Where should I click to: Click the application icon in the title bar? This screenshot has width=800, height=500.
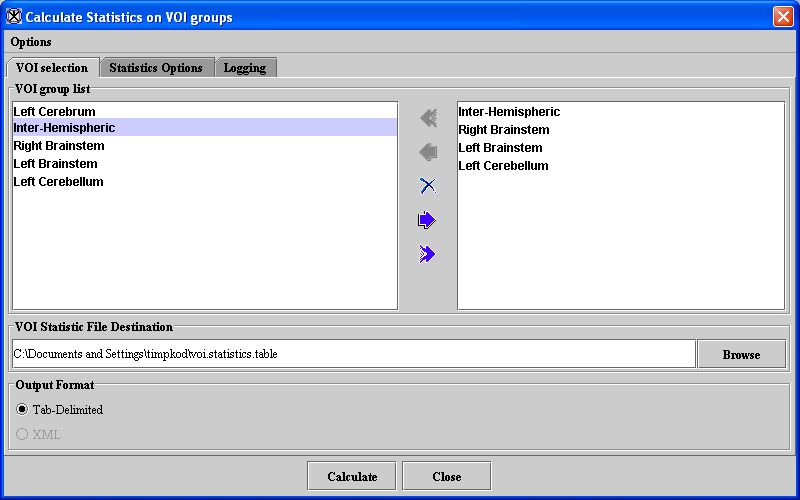point(13,17)
